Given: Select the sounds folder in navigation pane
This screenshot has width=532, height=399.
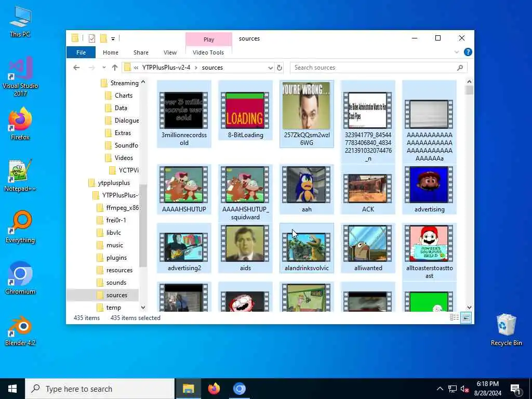Looking at the screenshot, I should pos(112,282).
